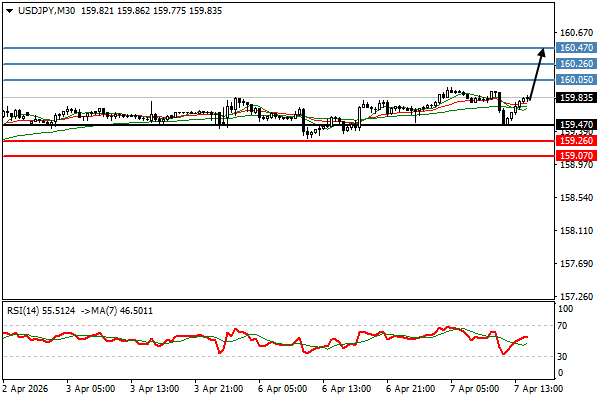Select the black 159.470 level label

point(576,125)
